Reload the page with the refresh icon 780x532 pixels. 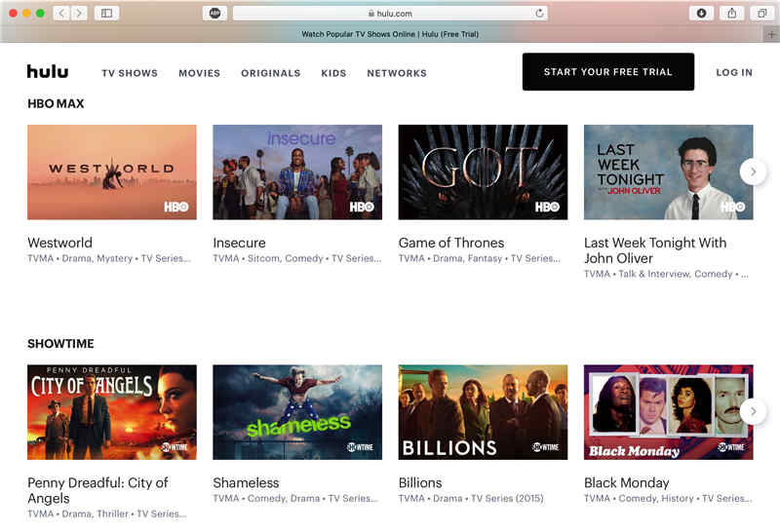[x=539, y=14]
